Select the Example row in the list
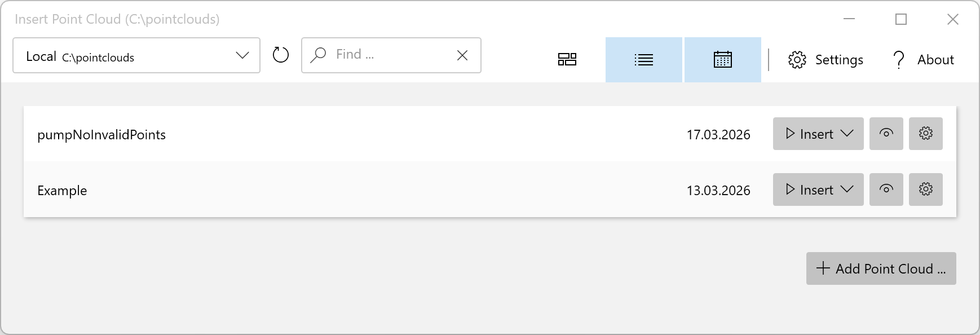The image size is (980, 335). point(338,190)
